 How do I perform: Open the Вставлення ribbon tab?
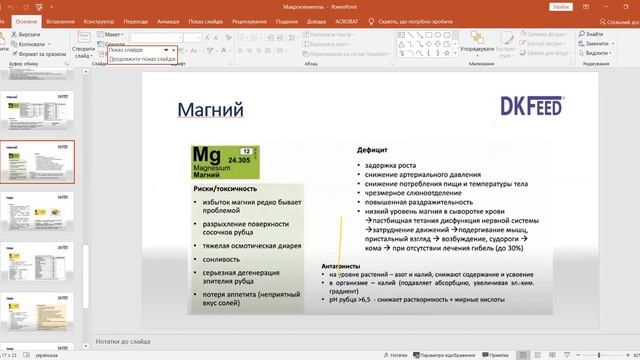[x=60, y=22]
